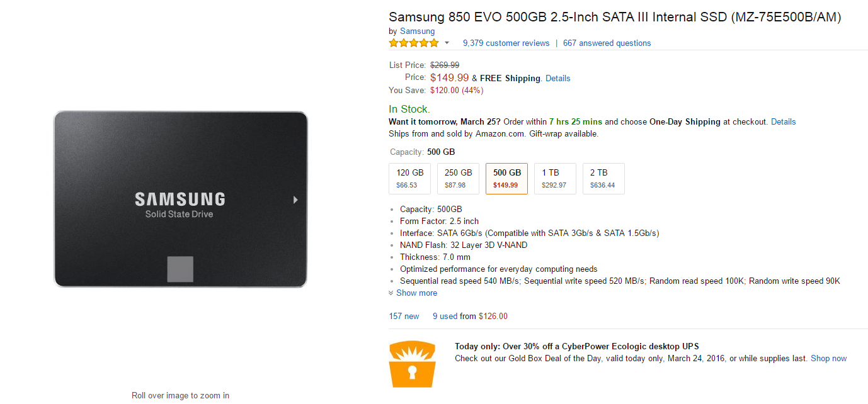View the 157 new offers
The height and width of the screenshot is (404, 868).
pyautogui.click(x=404, y=317)
